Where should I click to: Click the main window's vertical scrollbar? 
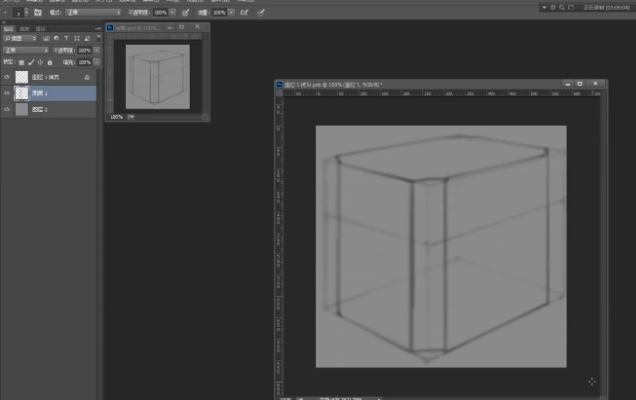pos(604,245)
